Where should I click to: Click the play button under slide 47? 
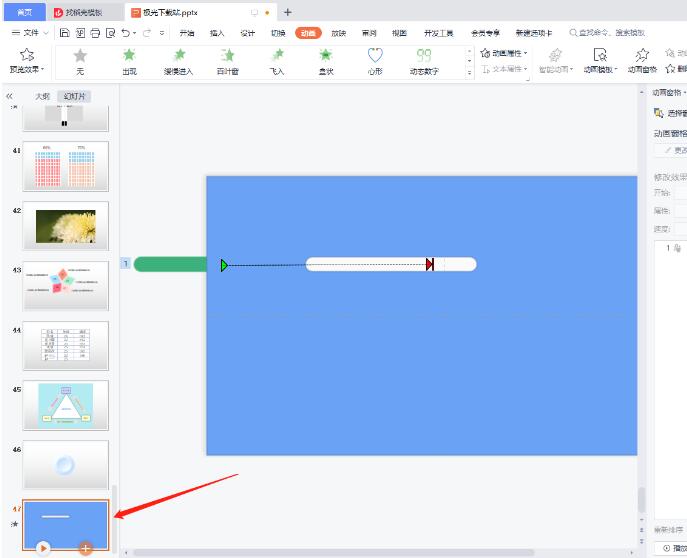(x=43, y=547)
